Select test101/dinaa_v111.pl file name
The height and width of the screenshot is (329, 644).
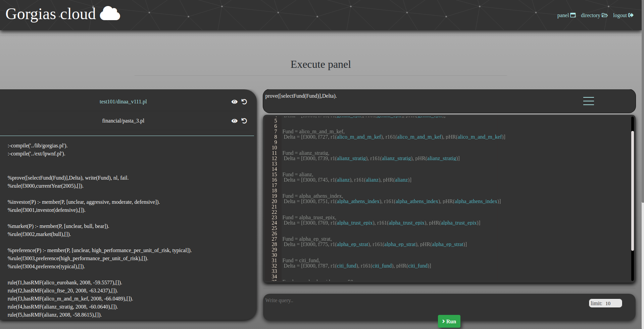coord(123,102)
